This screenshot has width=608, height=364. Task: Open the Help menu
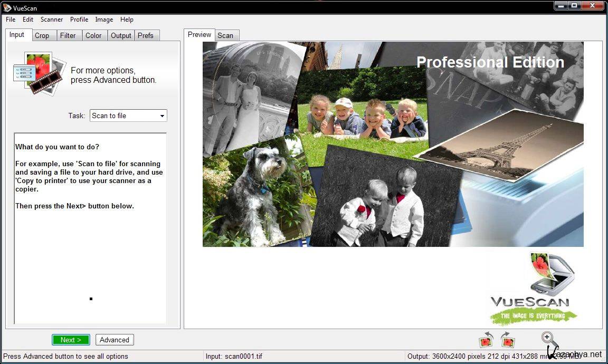(127, 20)
